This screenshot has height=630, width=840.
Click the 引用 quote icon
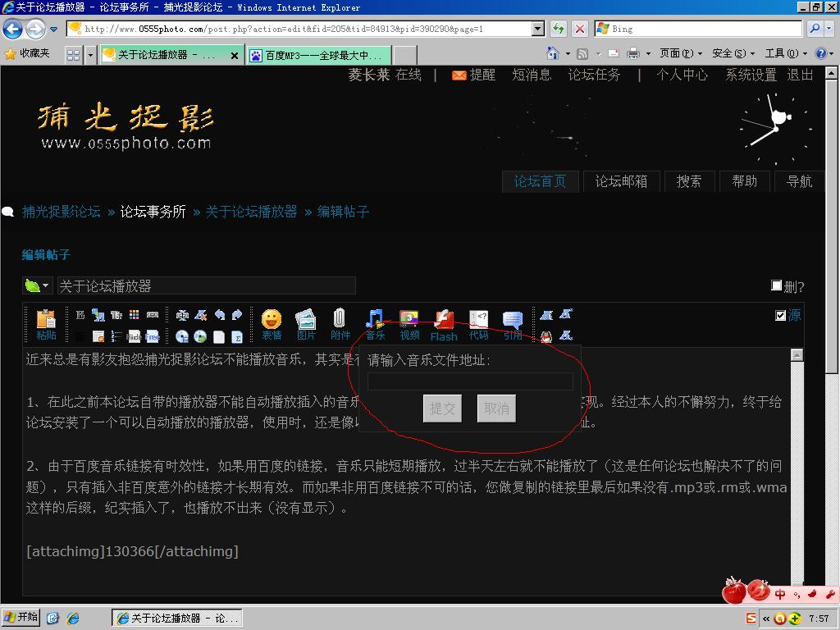click(513, 322)
